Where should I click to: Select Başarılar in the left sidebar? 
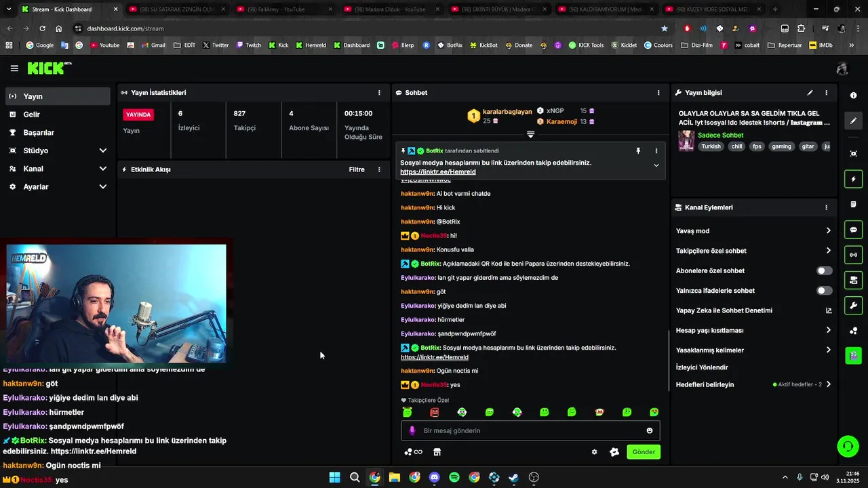point(58,132)
